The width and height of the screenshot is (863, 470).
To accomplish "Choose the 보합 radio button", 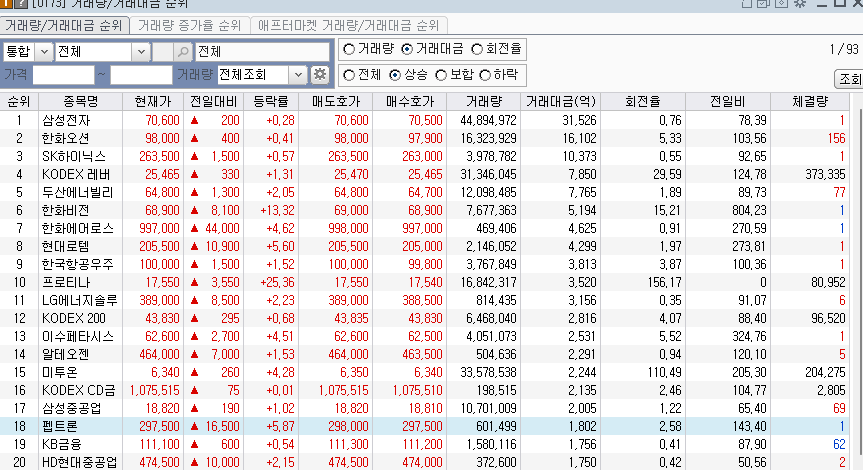I will (x=441, y=75).
